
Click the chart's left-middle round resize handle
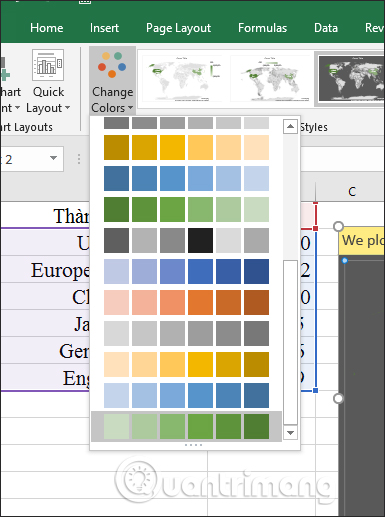pos(338,398)
